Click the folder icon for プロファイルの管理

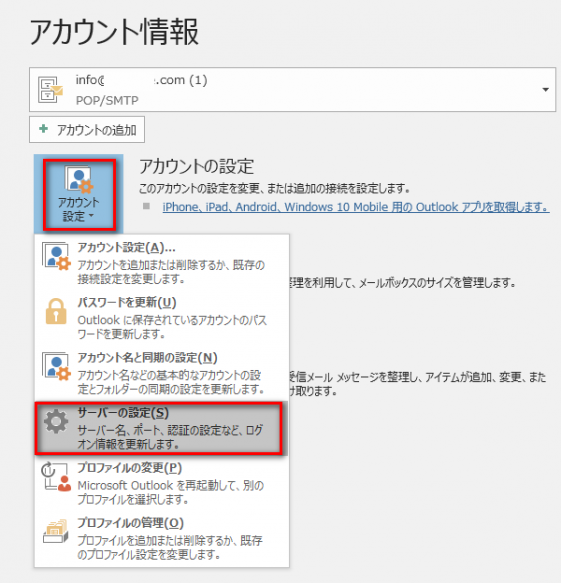(x=56, y=531)
